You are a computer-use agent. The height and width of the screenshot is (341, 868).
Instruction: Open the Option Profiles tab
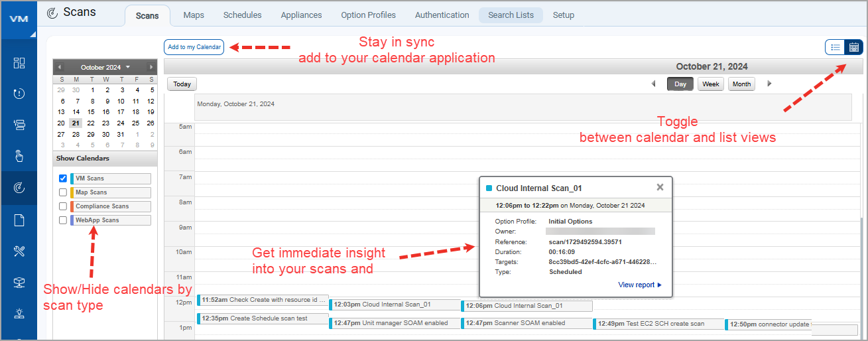click(368, 15)
